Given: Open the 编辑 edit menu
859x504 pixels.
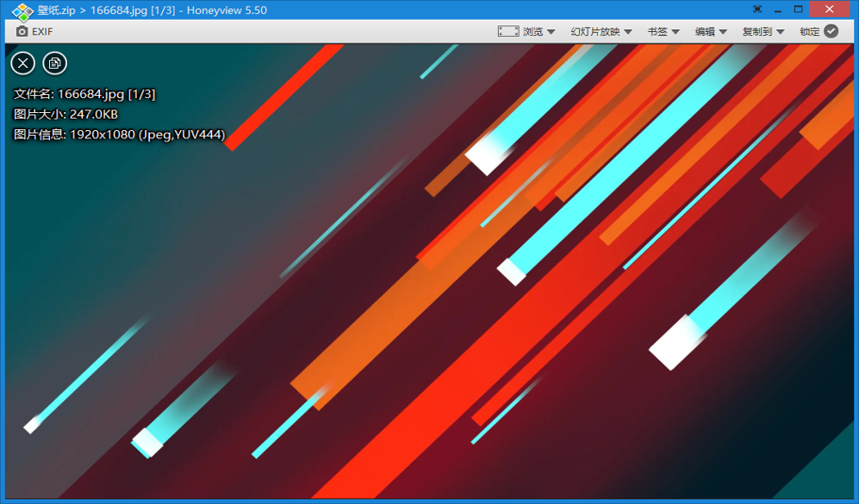Looking at the screenshot, I should 711,32.
